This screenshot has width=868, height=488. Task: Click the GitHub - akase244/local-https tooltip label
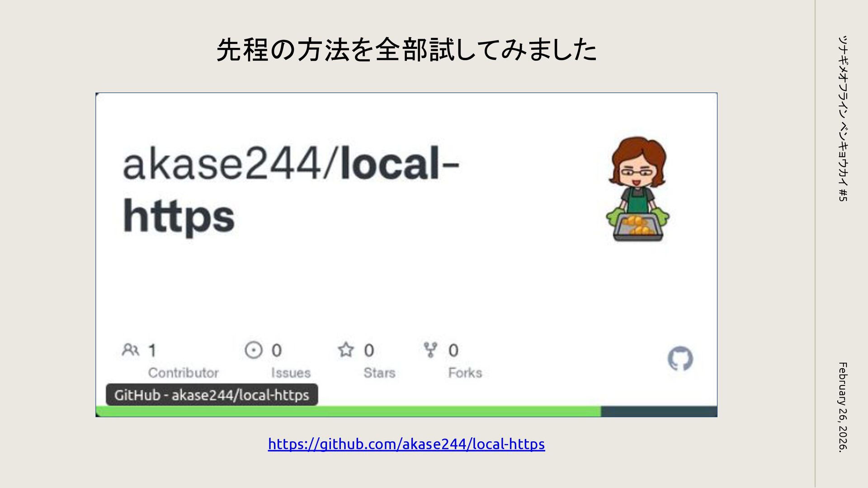point(212,395)
